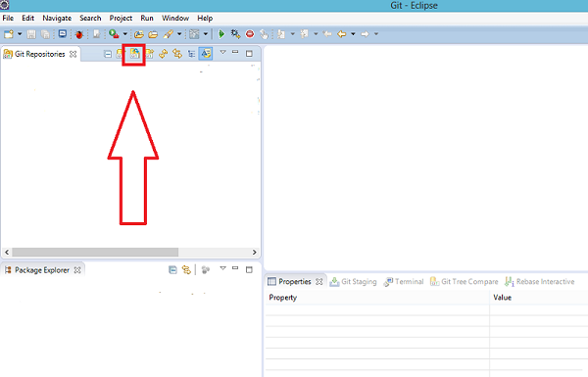Image resolution: width=588 pixels, height=377 pixels.
Task: Click the Save floppy disk icon
Action: click(x=31, y=34)
